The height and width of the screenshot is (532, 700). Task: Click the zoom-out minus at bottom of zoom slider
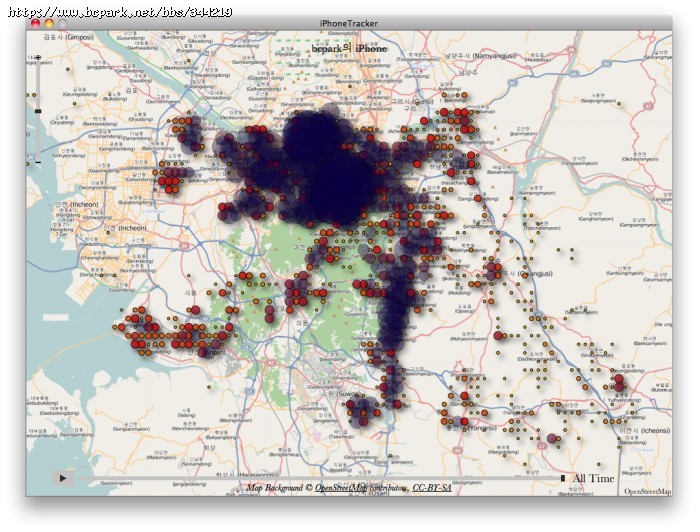click(38, 162)
